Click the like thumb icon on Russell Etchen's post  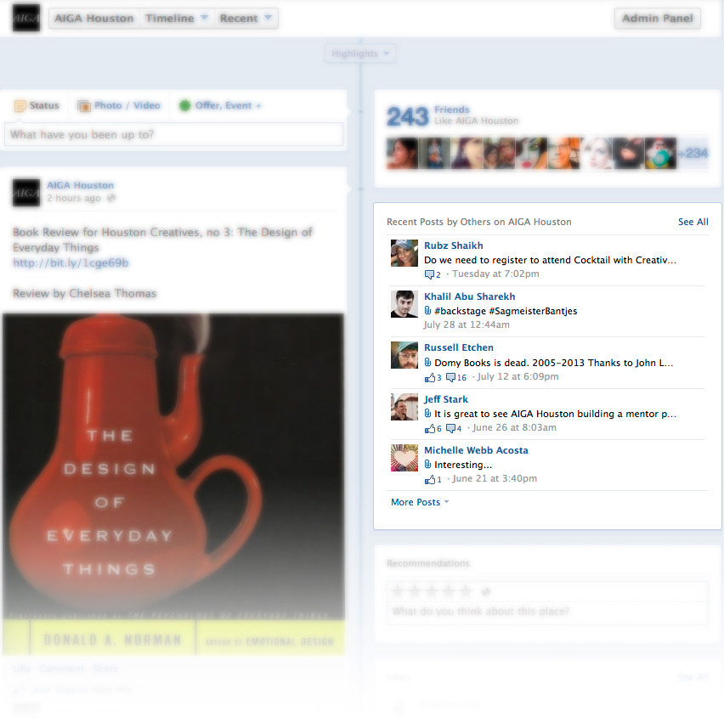point(430,377)
